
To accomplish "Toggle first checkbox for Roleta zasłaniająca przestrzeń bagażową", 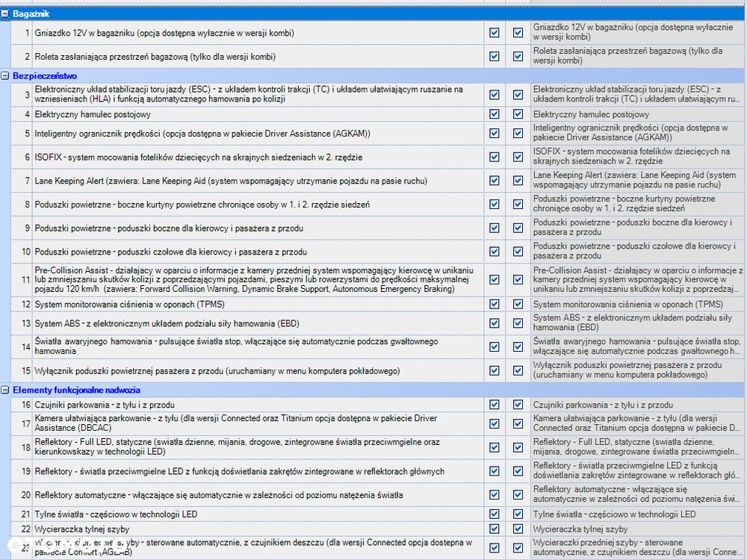I will click(x=495, y=56).
